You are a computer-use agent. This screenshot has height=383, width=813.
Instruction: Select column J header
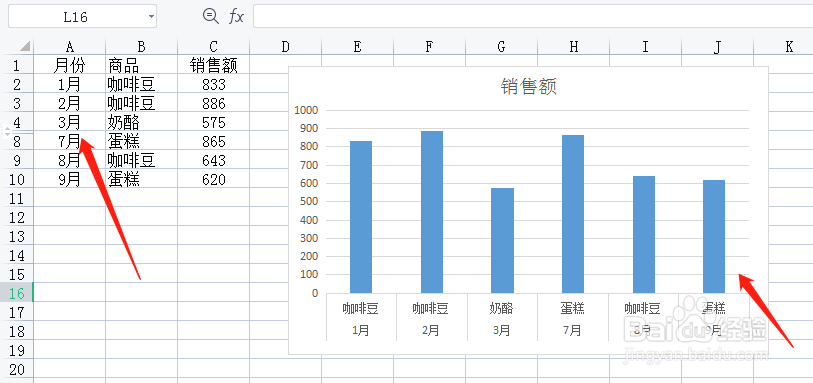[x=718, y=47]
